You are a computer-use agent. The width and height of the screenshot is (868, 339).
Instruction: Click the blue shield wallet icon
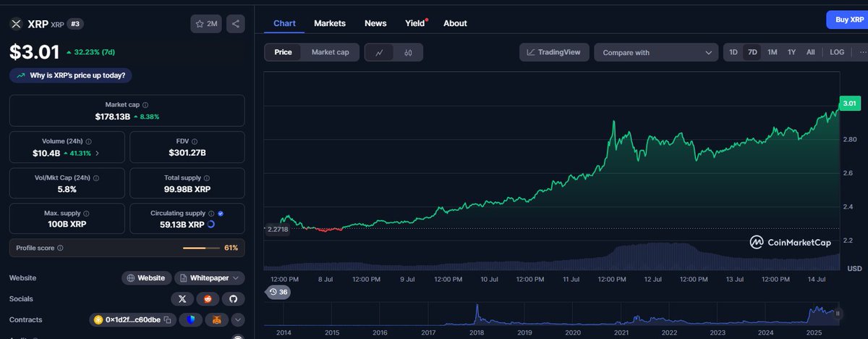pos(192,319)
